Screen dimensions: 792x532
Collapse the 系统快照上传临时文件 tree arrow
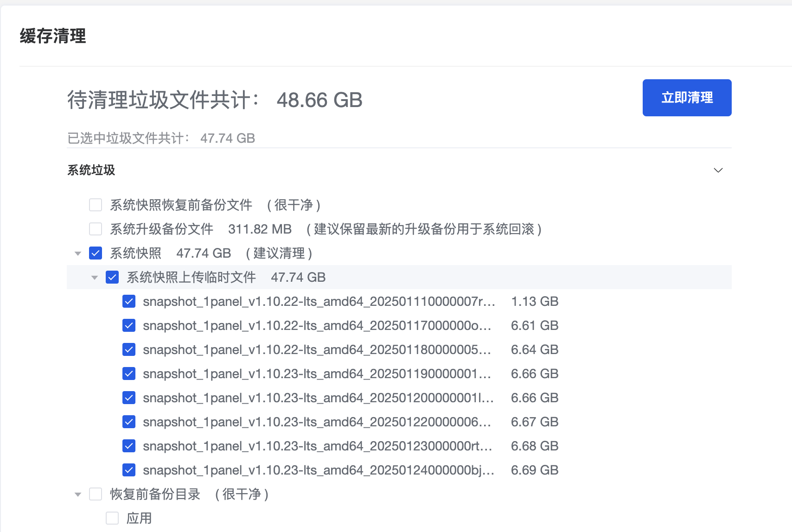point(95,278)
